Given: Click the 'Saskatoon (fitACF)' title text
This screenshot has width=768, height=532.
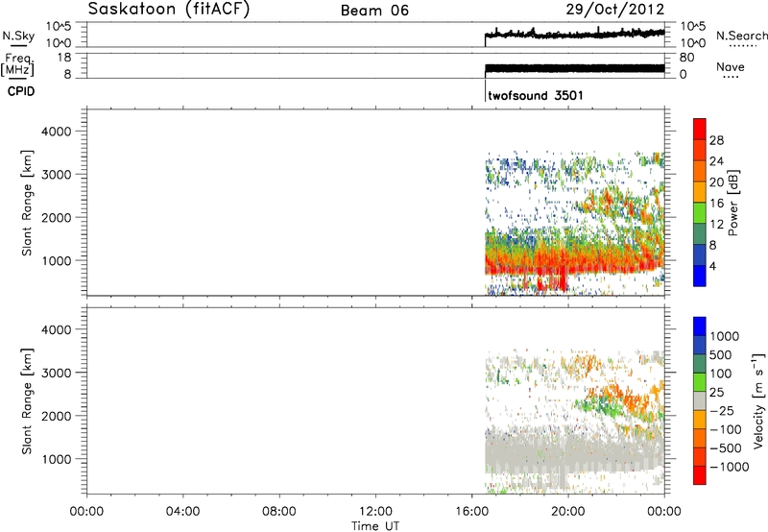Looking at the screenshot, I should [x=169, y=10].
